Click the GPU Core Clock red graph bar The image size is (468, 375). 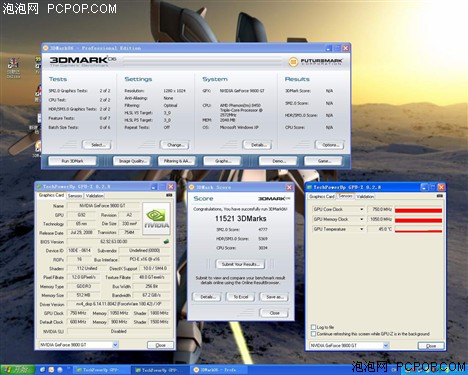418,210
